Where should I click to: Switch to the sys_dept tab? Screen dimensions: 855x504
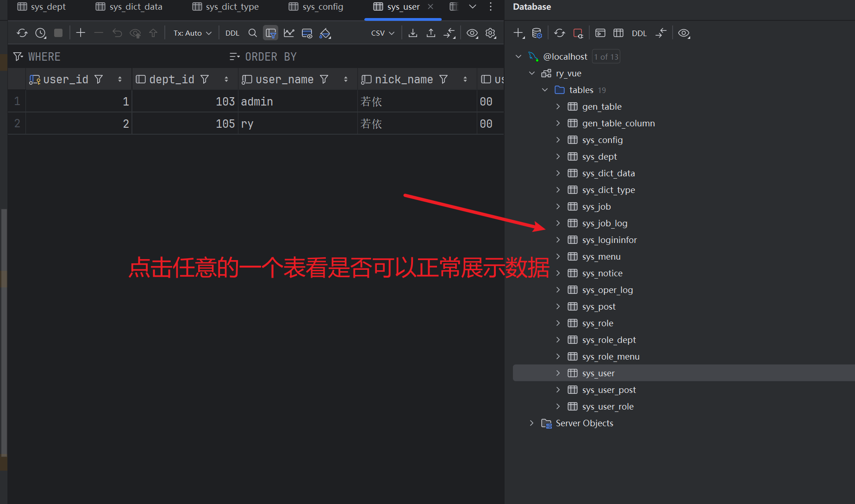coord(42,7)
